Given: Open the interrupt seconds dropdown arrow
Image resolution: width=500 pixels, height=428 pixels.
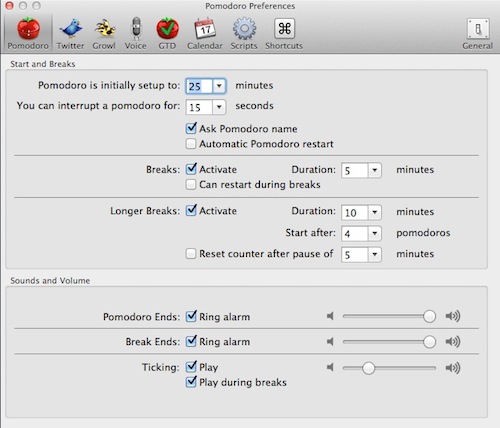Looking at the screenshot, I should tap(219, 107).
